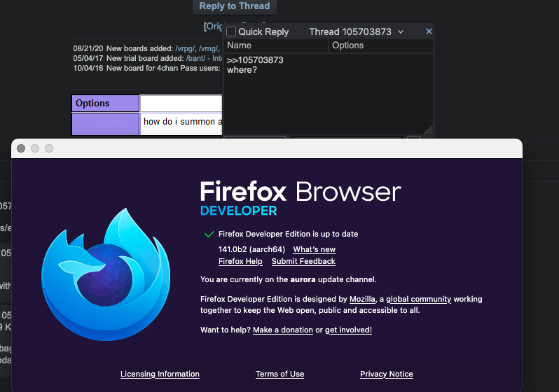Image resolution: width=559 pixels, height=392 pixels.
Task: Open the Reply to Thread button
Action: click(234, 6)
